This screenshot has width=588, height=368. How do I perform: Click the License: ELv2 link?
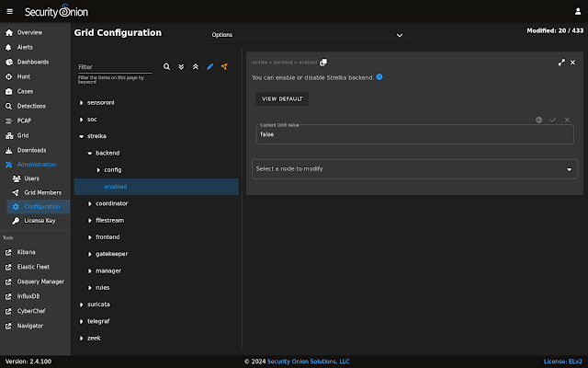(563, 362)
